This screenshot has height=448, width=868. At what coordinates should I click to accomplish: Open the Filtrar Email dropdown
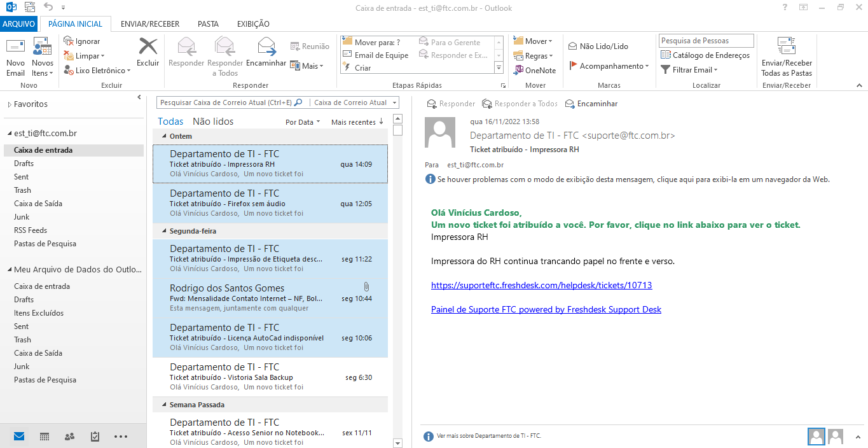tap(689, 70)
